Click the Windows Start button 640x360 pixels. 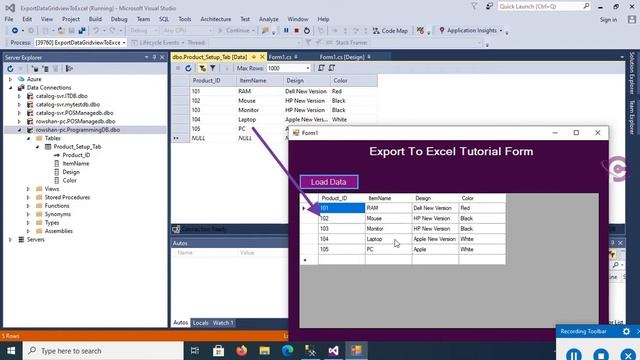click(x=11, y=351)
